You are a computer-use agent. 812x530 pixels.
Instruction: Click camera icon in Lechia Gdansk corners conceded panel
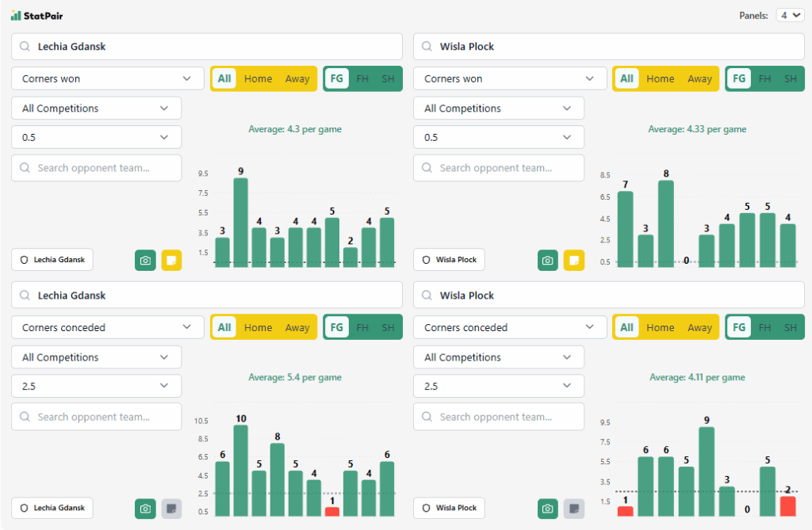145,509
